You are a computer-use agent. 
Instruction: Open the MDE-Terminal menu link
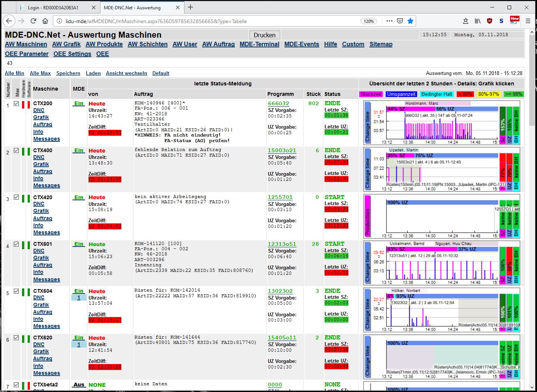[x=259, y=44]
